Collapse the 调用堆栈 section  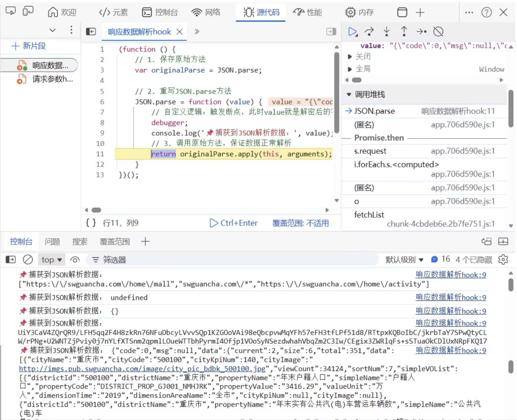pos(349,94)
